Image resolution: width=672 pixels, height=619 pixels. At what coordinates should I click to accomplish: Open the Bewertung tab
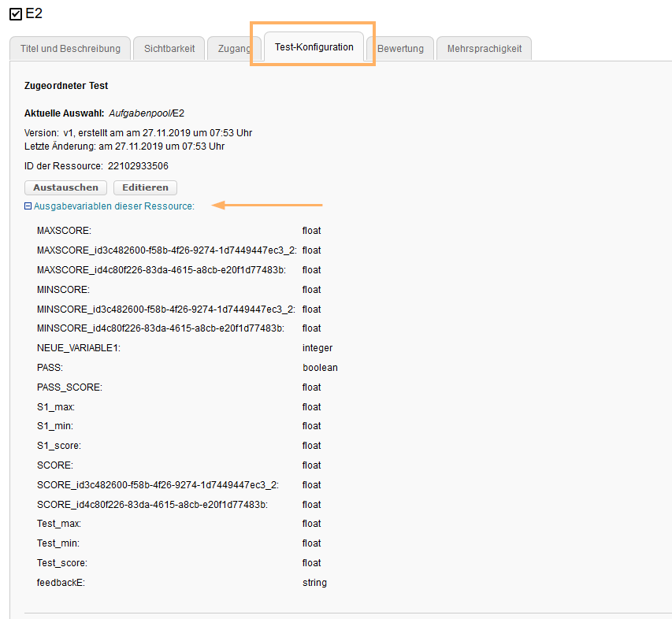400,49
